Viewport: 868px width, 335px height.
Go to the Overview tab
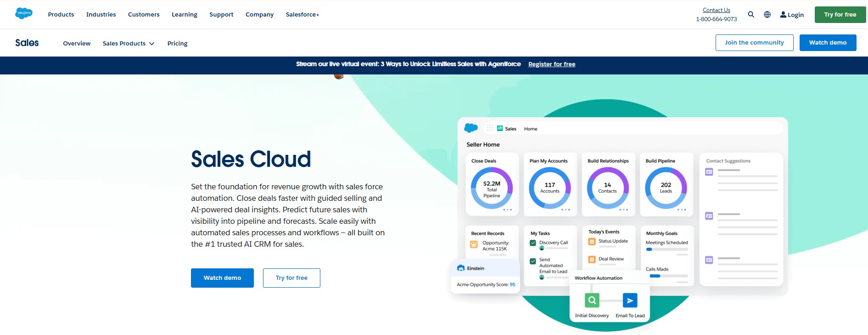coord(77,43)
